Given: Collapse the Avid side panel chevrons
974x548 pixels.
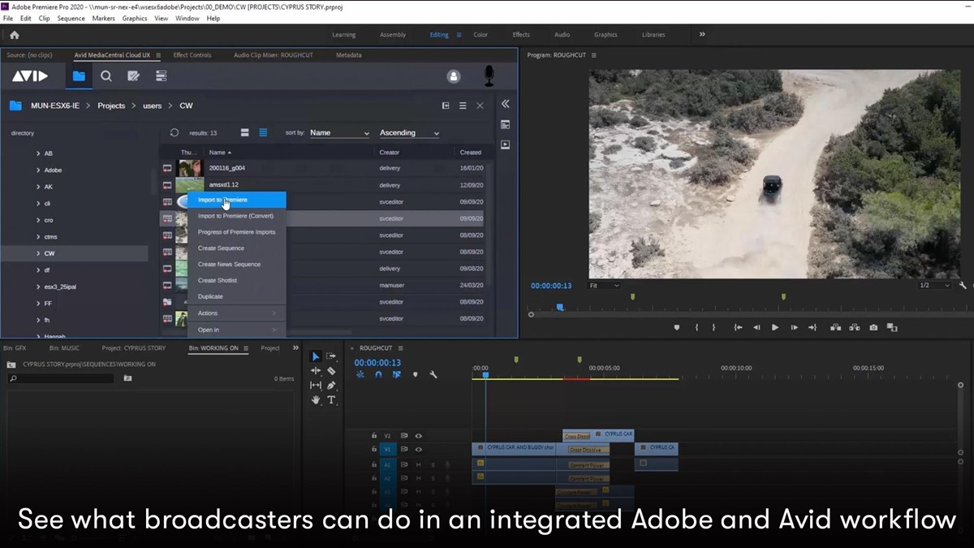Looking at the screenshot, I should [505, 104].
